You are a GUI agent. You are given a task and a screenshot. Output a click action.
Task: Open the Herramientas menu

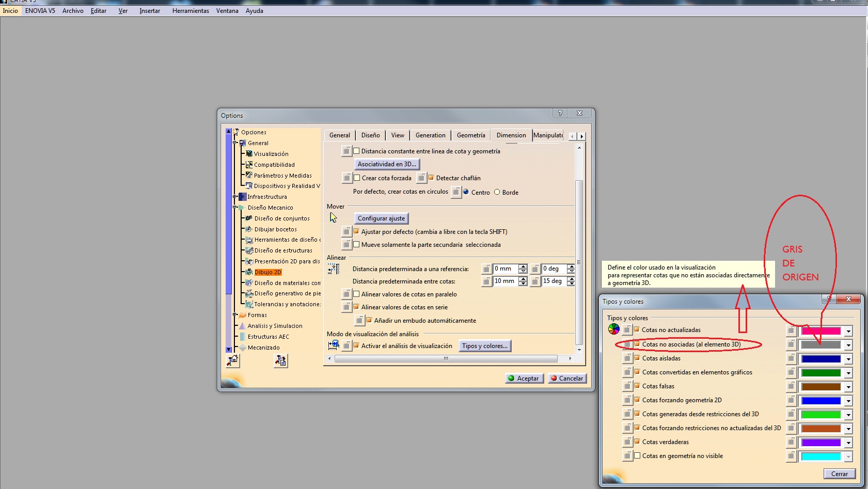(x=191, y=10)
